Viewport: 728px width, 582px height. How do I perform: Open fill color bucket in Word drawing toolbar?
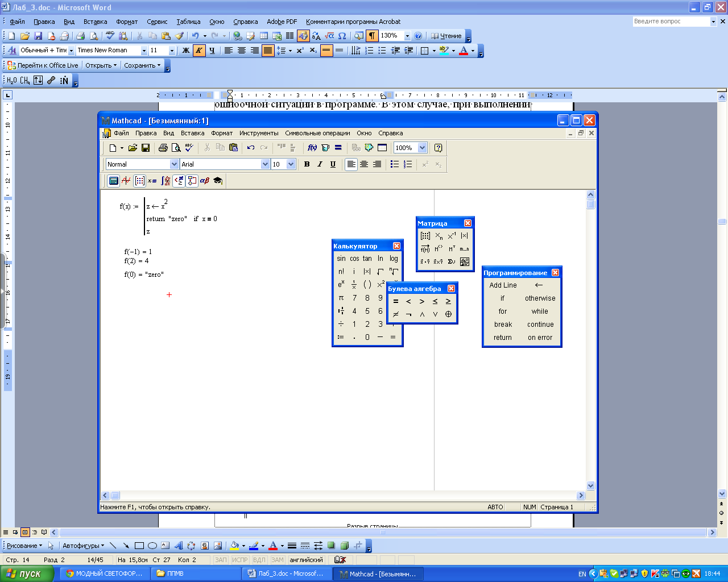(x=234, y=546)
